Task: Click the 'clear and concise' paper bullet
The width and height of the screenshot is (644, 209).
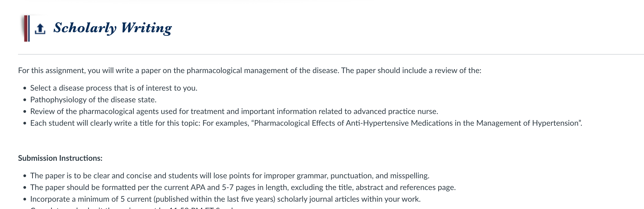Action: 230,176
